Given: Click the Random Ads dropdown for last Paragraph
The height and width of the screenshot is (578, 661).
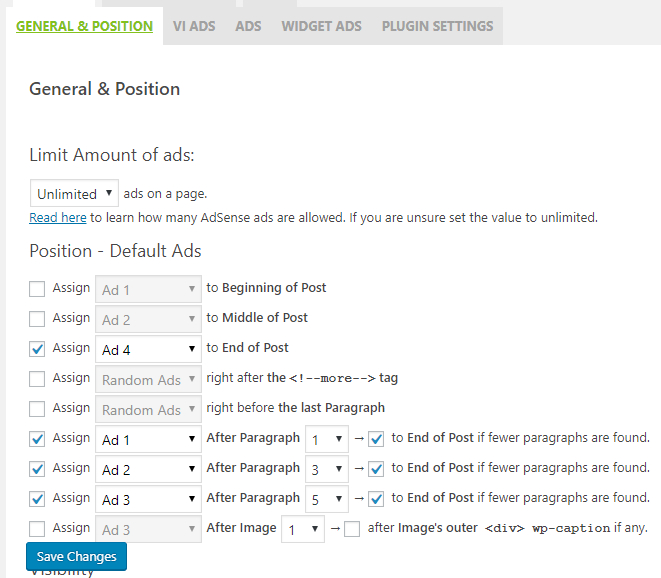Looking at the screenshot, I should (148, 409).
